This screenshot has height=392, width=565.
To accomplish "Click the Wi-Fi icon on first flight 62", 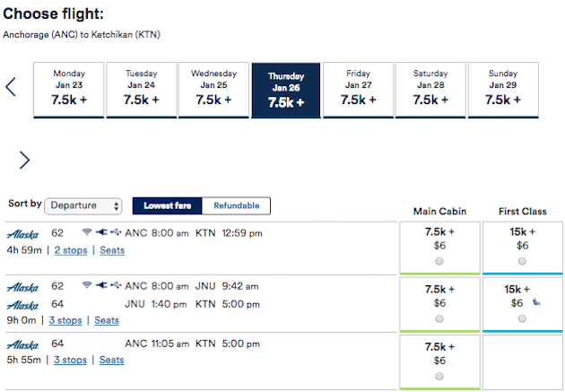I will 86,231.
